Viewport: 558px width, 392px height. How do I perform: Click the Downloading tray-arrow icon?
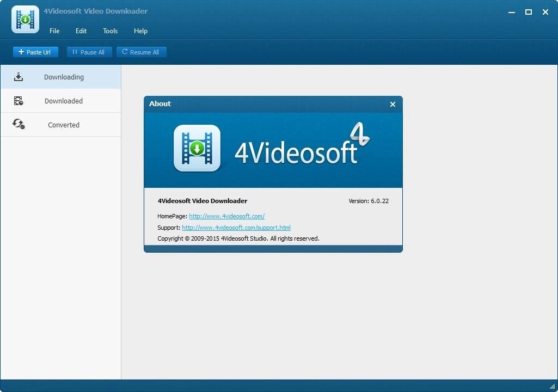click(x=19, y=77)
